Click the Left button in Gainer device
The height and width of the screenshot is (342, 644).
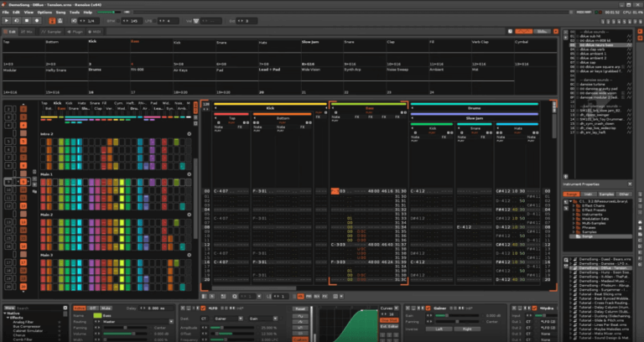(439, 329)
